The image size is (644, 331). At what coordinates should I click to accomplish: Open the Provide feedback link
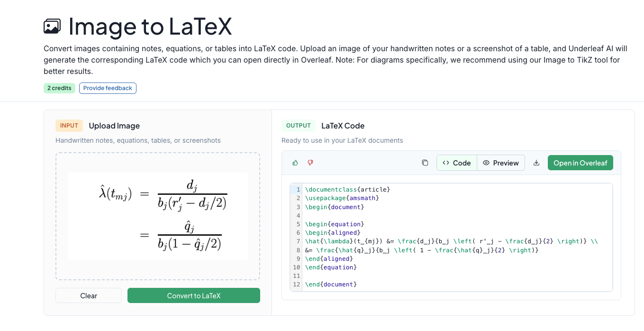[x=108, y=88]
